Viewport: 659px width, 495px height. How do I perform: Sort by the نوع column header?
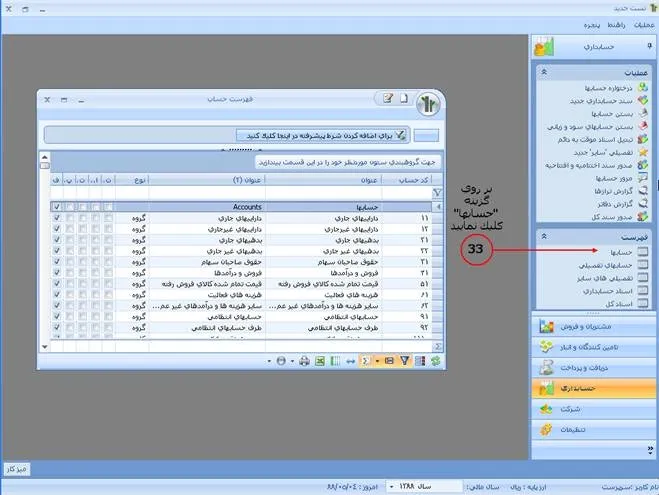point(132,180)
